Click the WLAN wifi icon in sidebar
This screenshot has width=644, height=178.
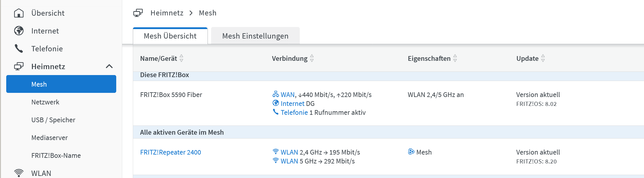(x=19, y=173)
